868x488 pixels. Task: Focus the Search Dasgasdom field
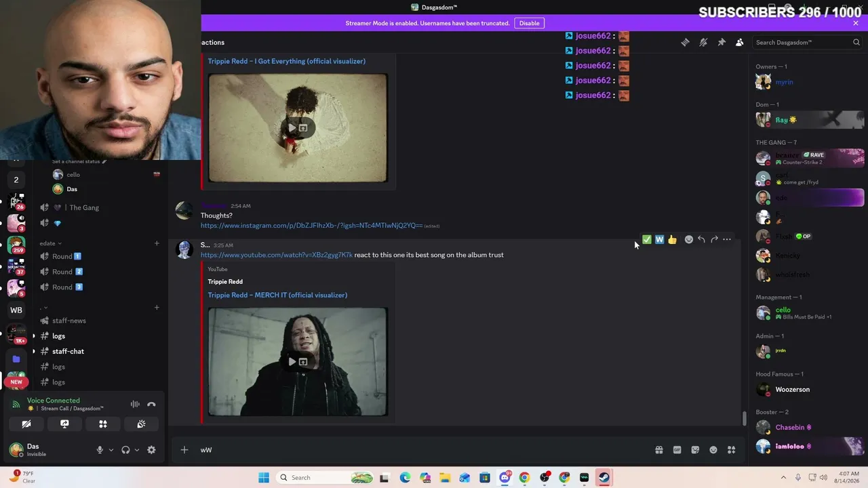point(802,42)
